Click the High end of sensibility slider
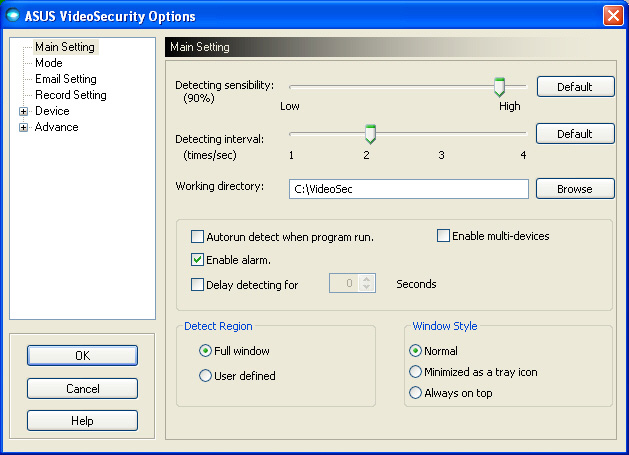The height and width of the screenshot is (455, 629). tap(509, 106)
